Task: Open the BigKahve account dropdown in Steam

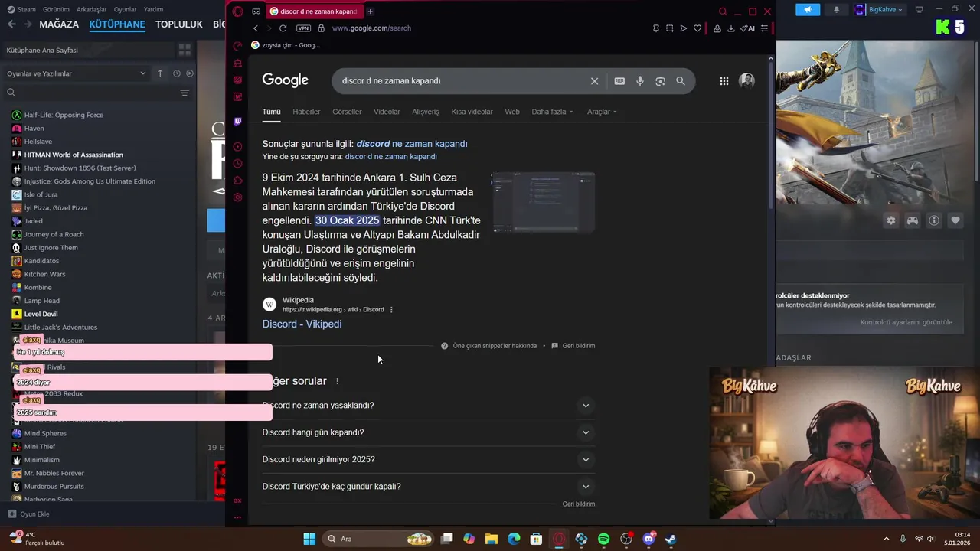Action: click(879, 10)
